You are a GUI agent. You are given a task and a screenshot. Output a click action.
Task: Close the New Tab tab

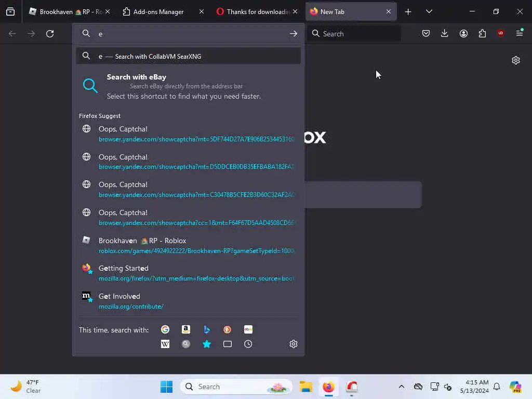point(389,11)
